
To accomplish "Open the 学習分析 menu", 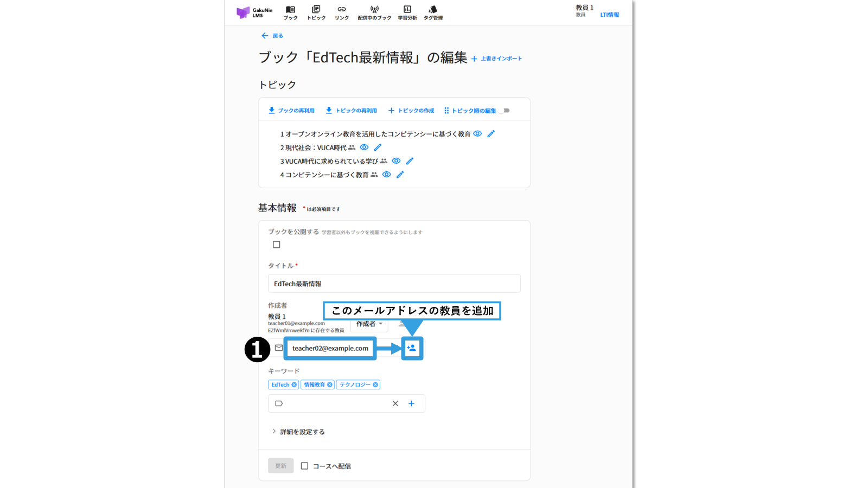I will pyautogui.click(x=407, y=12).
